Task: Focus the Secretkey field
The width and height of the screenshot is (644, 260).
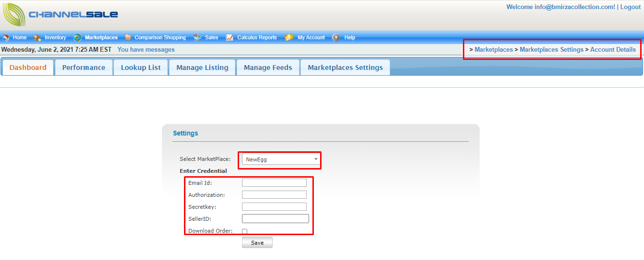Action: (x=274, y=207)
